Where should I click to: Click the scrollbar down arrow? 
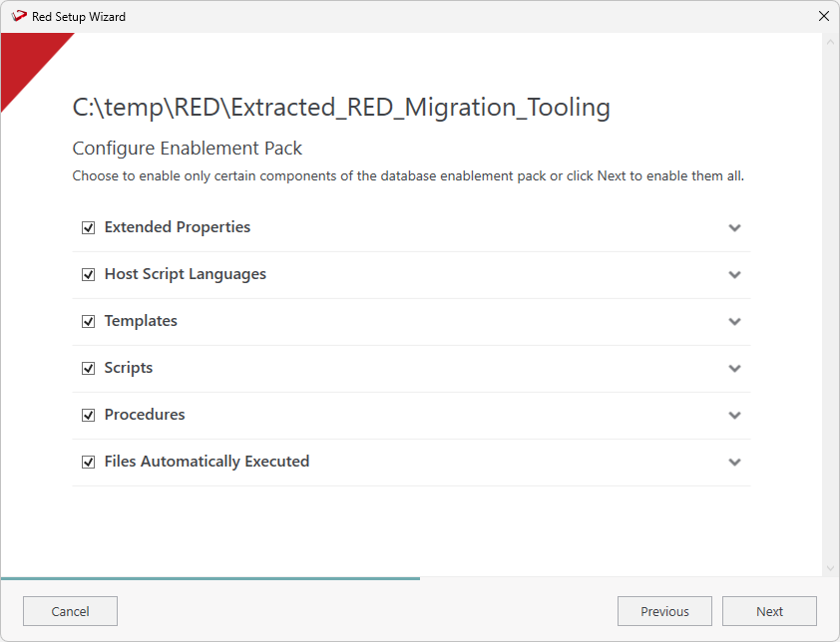(x=830, y=568)
